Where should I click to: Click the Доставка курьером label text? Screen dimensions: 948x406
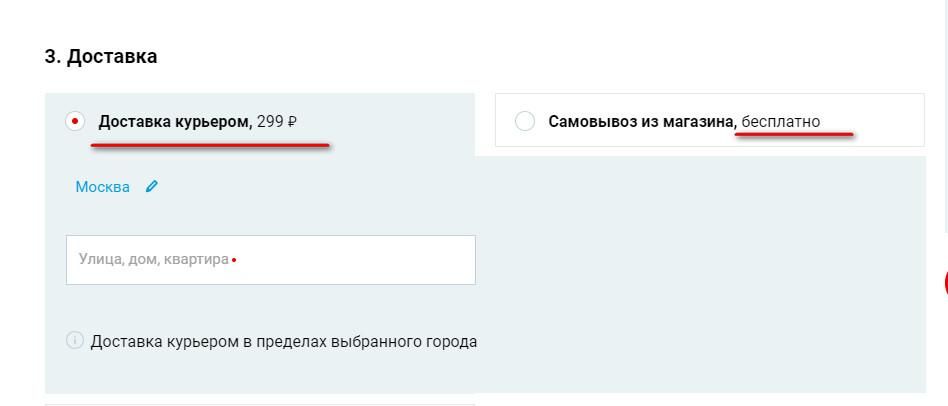[174, 122]
